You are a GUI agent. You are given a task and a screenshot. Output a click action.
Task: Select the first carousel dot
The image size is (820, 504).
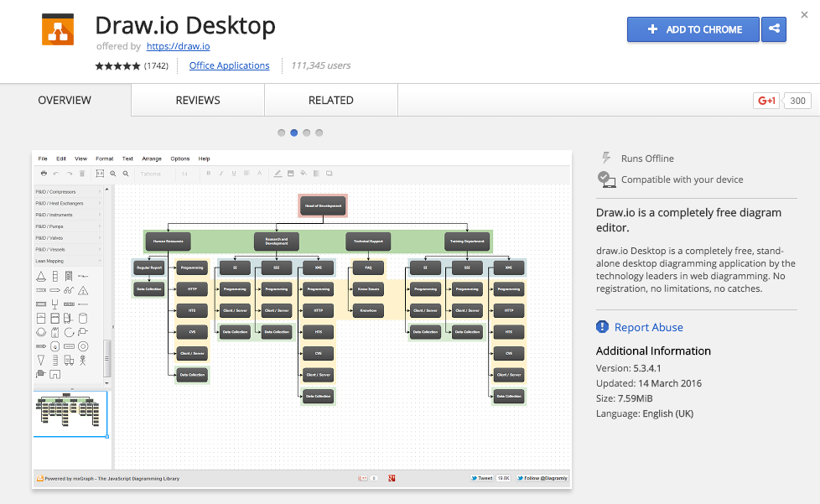coord(281,132)
